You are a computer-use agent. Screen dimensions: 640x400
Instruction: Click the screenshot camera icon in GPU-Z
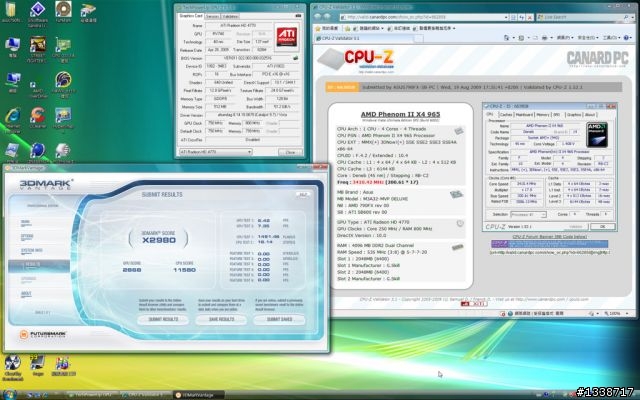click(298, 16)
